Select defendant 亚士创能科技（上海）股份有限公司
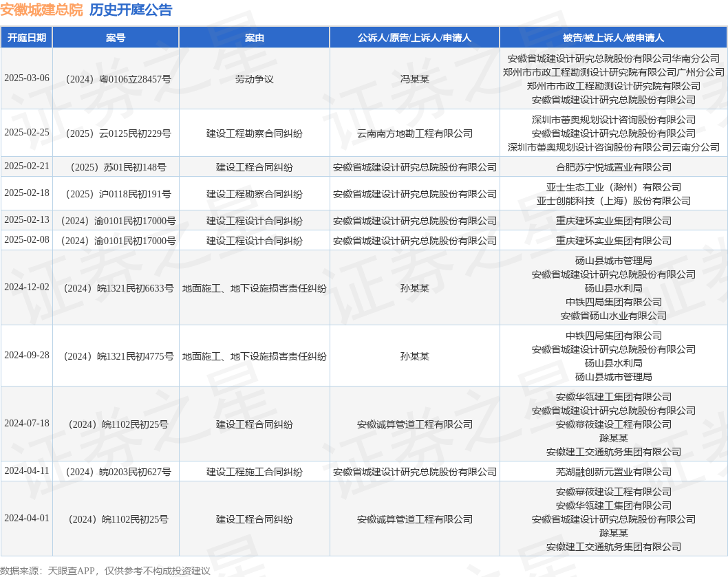728x577 pixels. coord(613,201)
